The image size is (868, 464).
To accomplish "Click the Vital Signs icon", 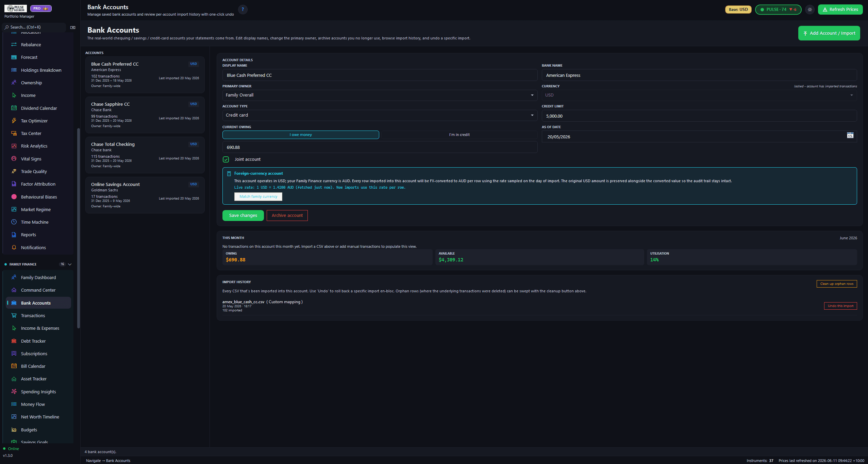I will click(x=14, y=159).
